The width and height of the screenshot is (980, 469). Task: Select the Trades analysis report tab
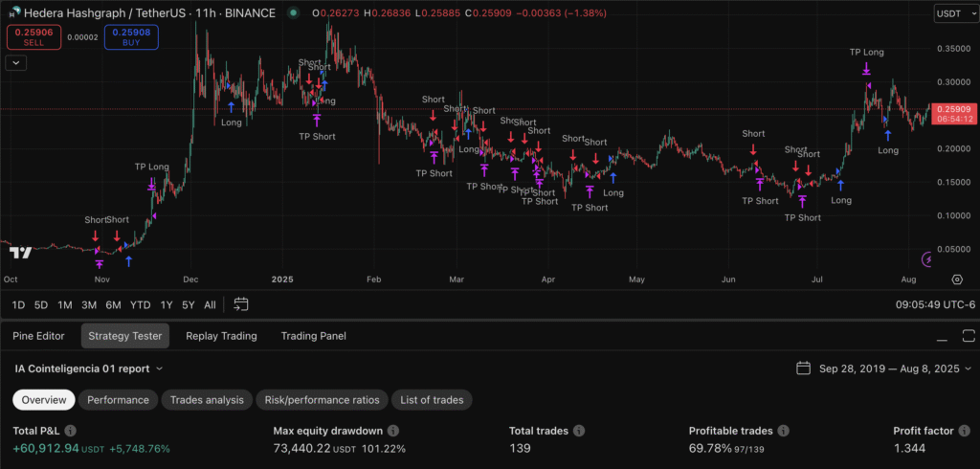tap(207, 399)
